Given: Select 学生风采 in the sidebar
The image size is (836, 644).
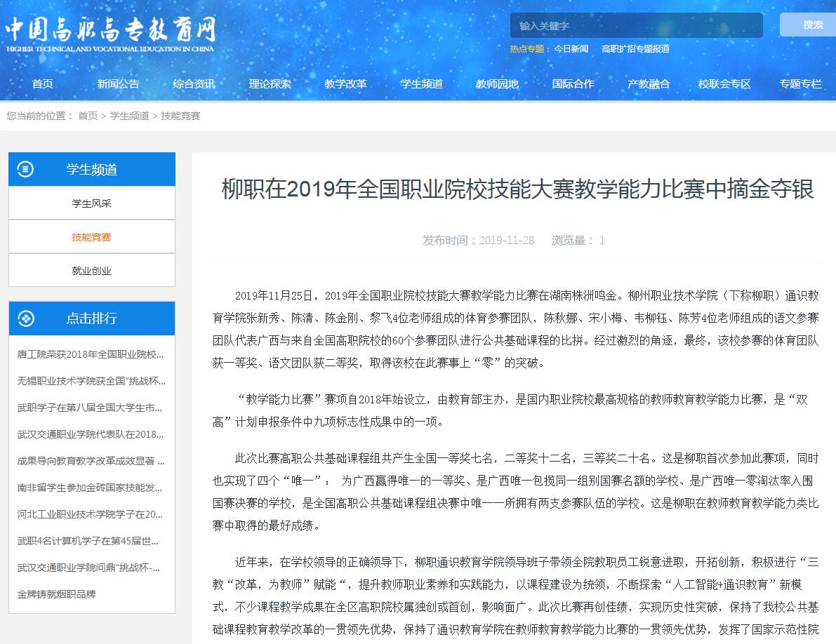Looking at the screenshot, I should pyautogui.click(x=91, y=203).
